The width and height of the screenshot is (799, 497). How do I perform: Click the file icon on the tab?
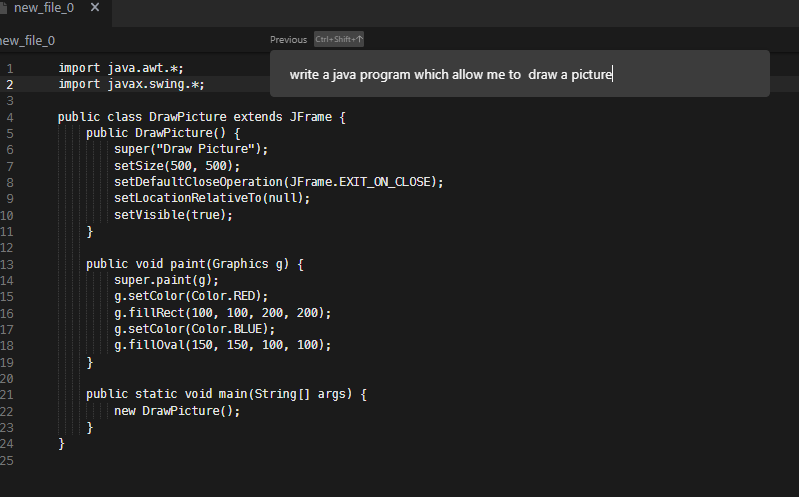[3, 8]
